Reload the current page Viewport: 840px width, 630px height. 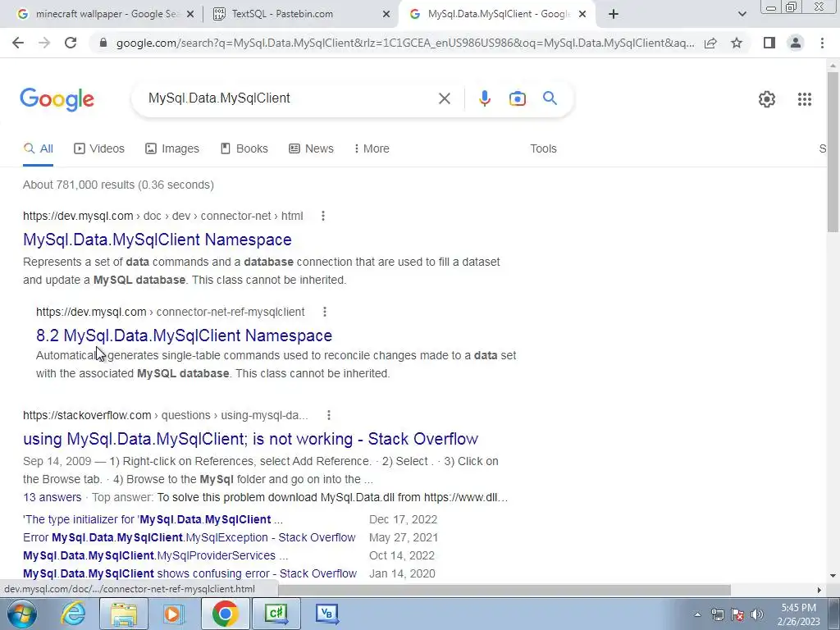[x=71, y=43]
